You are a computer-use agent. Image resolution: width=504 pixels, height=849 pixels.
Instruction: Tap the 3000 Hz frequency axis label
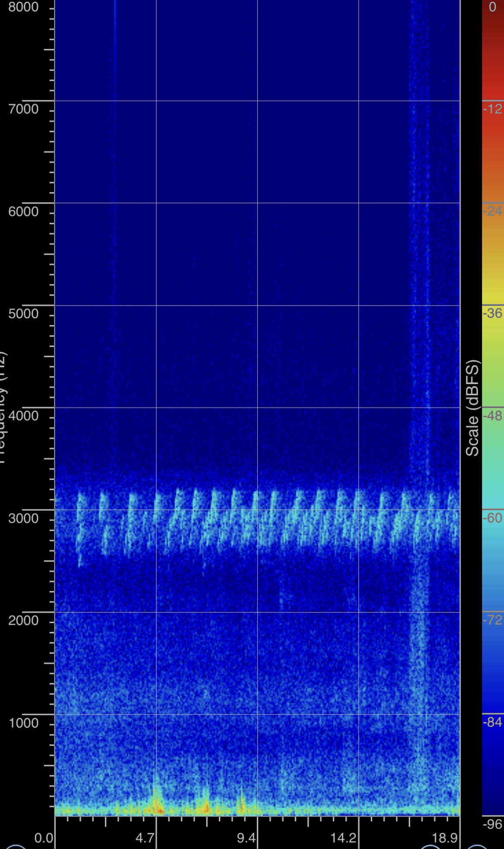[x=23, y=518]
